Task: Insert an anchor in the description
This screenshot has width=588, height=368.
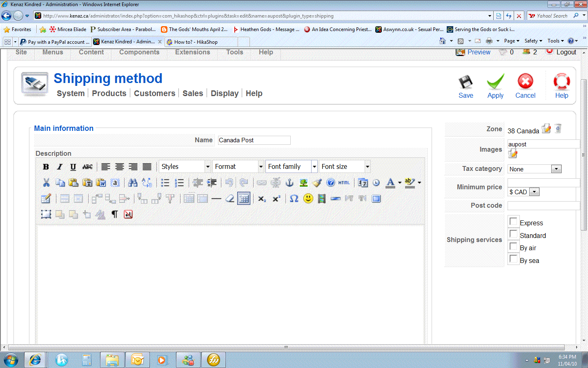Action: point(290,183)
